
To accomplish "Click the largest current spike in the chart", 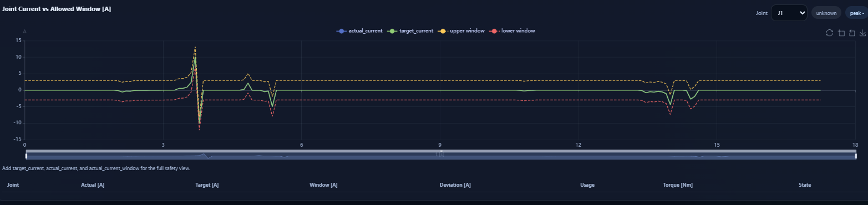I will 195,57.
